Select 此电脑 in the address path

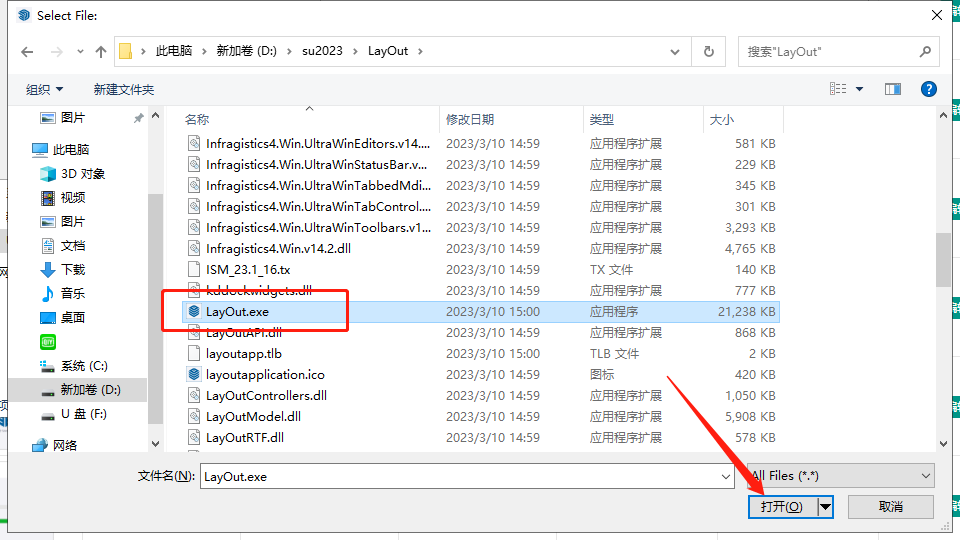point(173,51)
